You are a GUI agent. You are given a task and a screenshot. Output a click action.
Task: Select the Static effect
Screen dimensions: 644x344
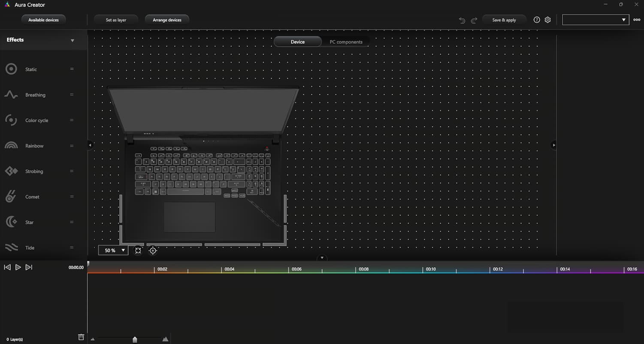31,69
